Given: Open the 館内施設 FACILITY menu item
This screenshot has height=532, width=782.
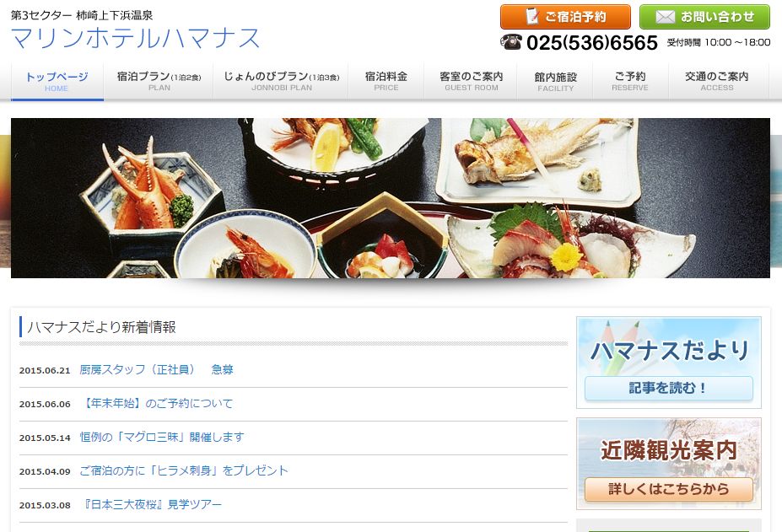Looking at the screenshot, I should [x=556, y=81].
